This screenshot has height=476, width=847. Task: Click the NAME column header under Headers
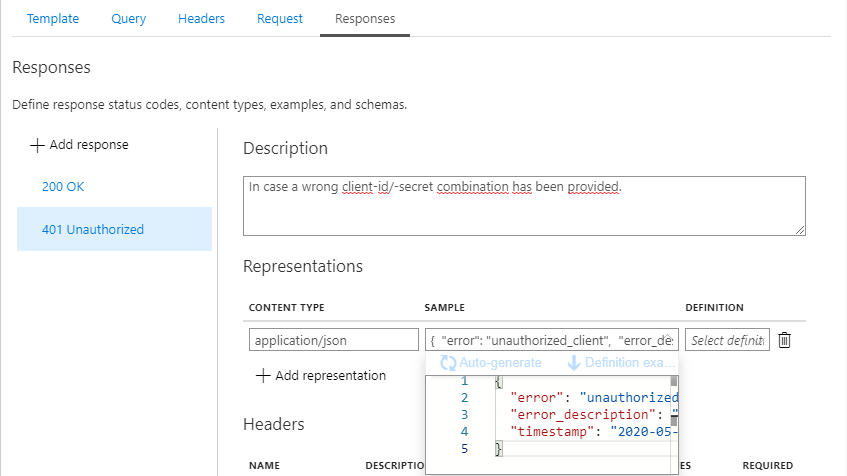(264, 465)
